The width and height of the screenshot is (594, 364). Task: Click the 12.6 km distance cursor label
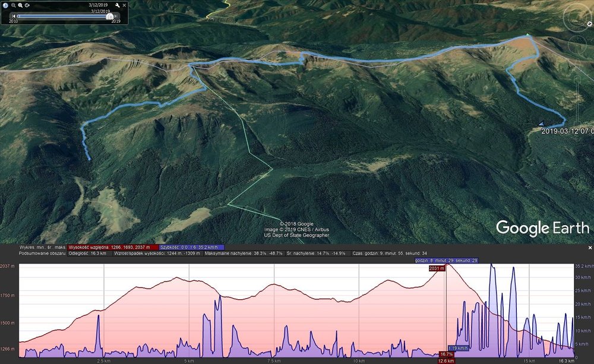(x=446, y=361)
